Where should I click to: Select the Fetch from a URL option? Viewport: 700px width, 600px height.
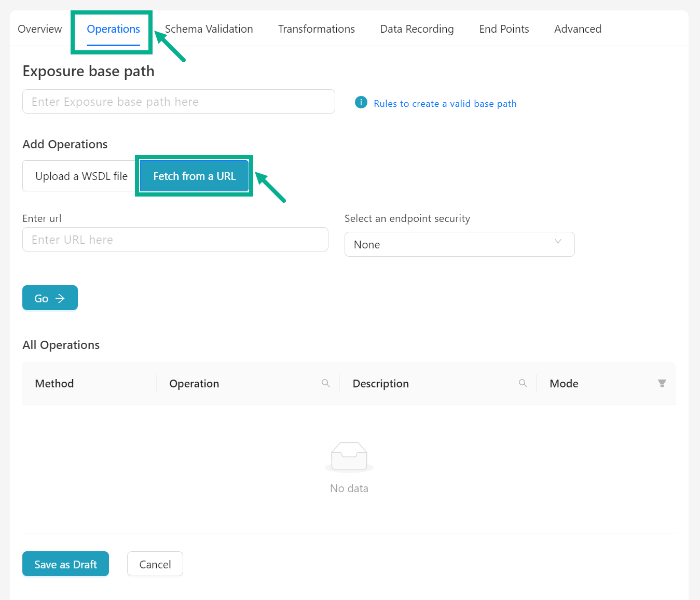click(194, 176)
